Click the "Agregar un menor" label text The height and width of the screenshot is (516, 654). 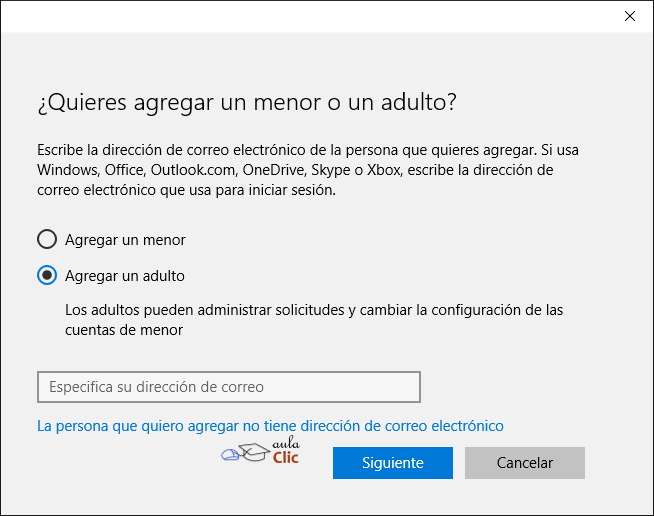pos(125,240)
